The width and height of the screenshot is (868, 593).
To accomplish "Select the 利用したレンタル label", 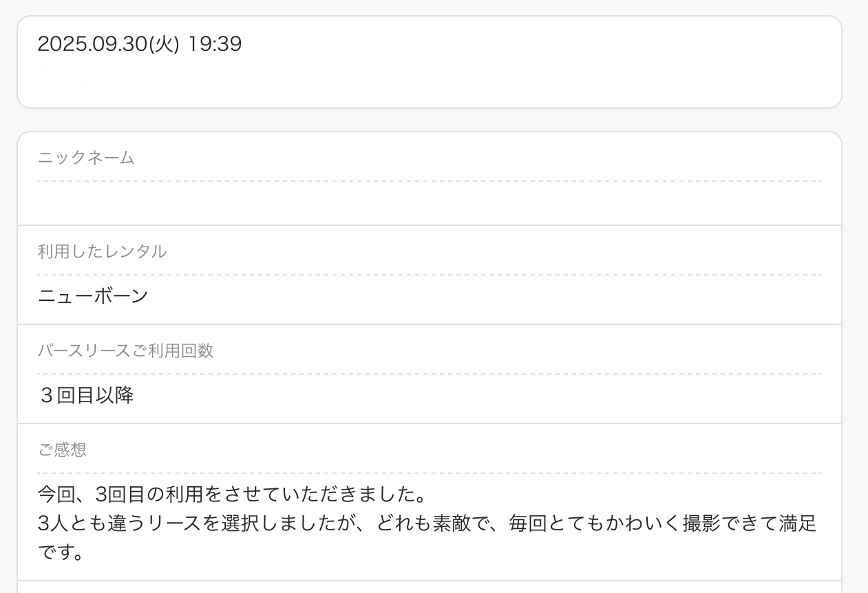I will click(102, 251).
